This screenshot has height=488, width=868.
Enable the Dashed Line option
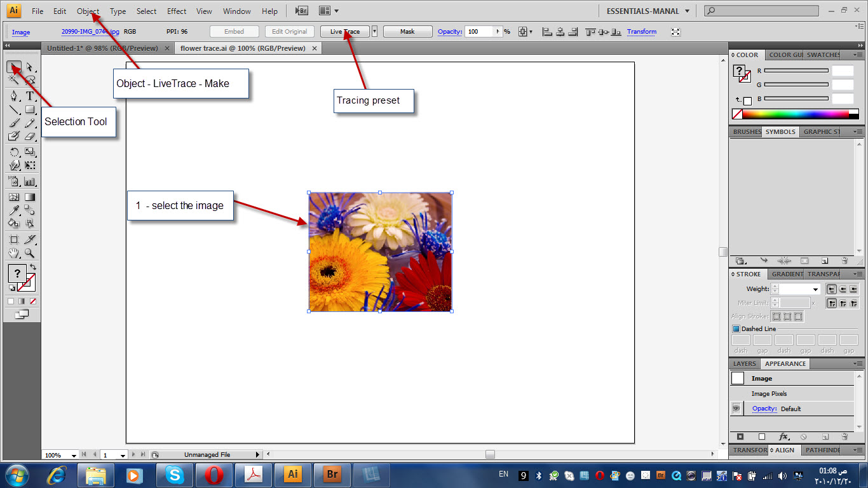tap(736, 329)
